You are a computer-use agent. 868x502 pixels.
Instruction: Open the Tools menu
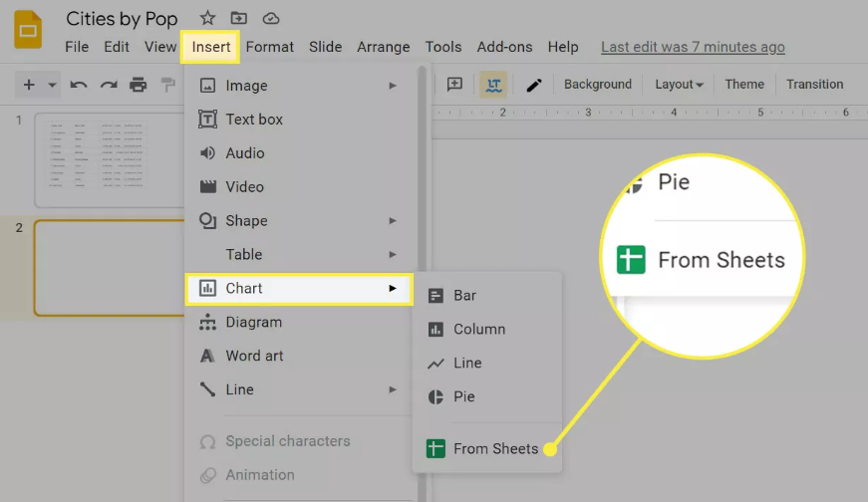pyautogui.click(x=442, y=47)
